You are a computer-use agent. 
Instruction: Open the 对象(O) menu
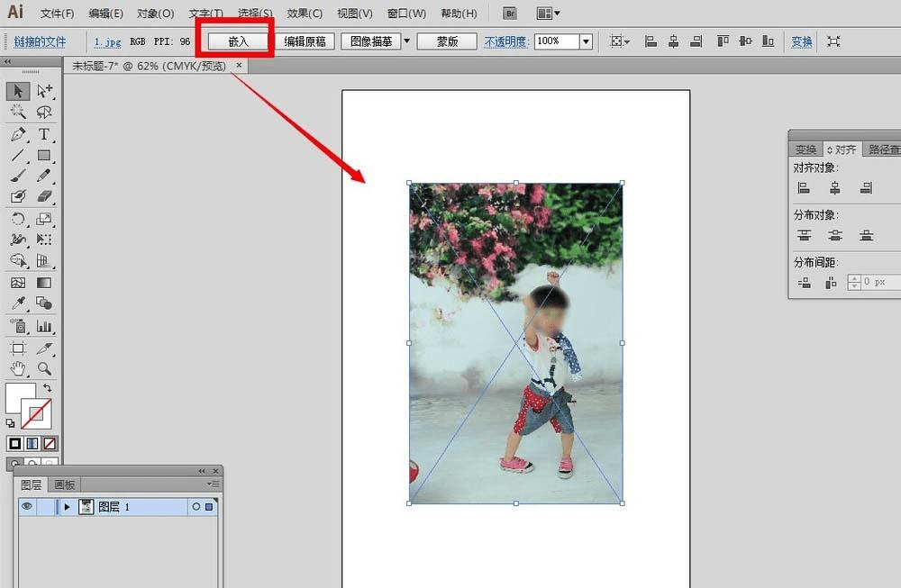click(x=156, y=14)
